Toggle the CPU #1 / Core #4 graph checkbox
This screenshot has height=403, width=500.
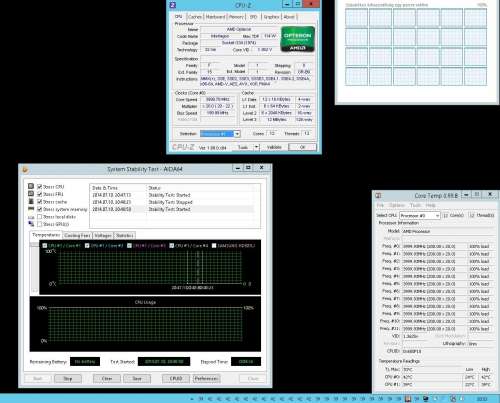coord(172,246)
